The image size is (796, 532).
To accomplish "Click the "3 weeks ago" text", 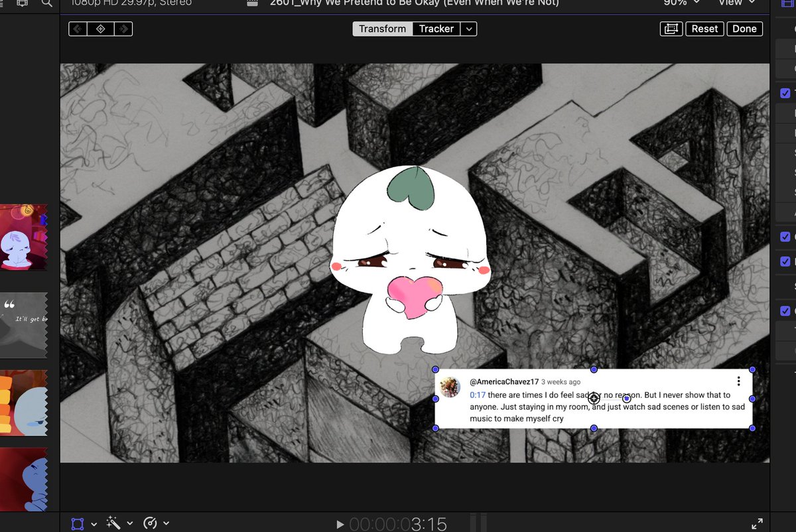I will pos(561,382).
